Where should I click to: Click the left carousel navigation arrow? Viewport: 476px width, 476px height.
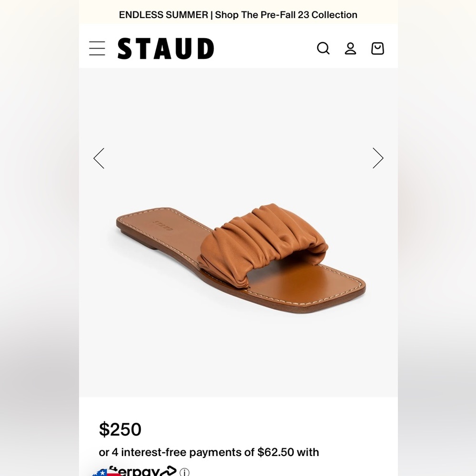click(99, 158)
